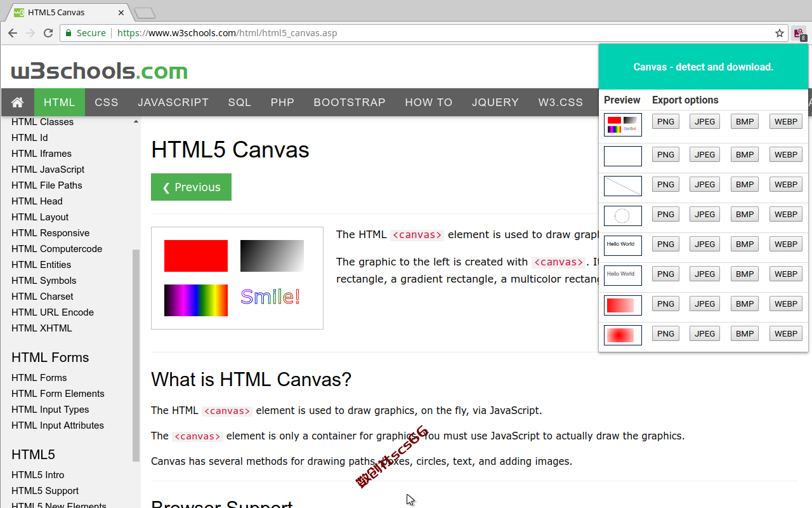Open HTML Iframes in the sidebar

click(x=41, y=154)
